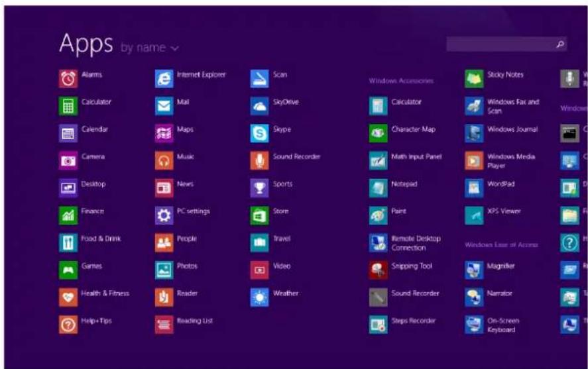
Task: Open PC settings gear icon
Action: tap(164, 215)
